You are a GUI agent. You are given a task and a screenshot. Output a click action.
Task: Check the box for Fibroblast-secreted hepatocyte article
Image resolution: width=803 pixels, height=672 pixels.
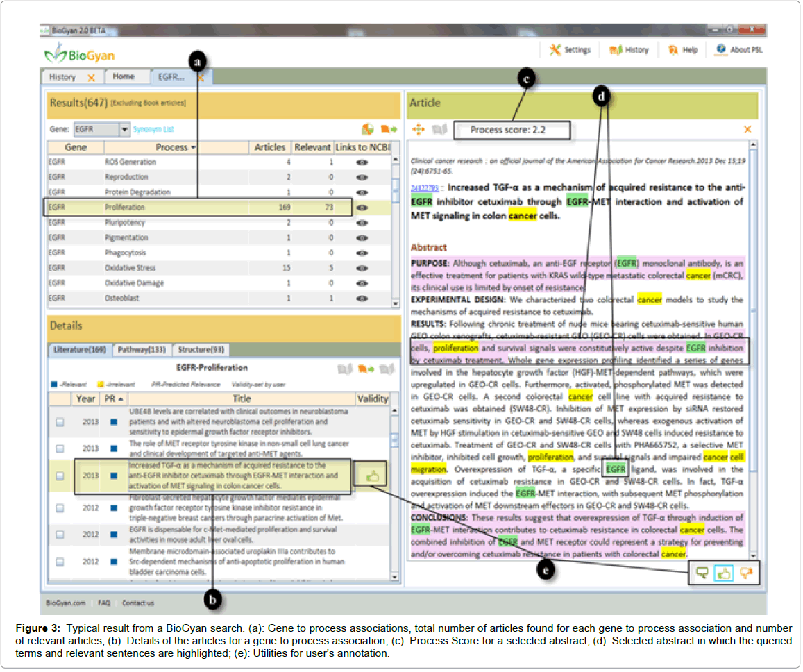click(60, 509)
